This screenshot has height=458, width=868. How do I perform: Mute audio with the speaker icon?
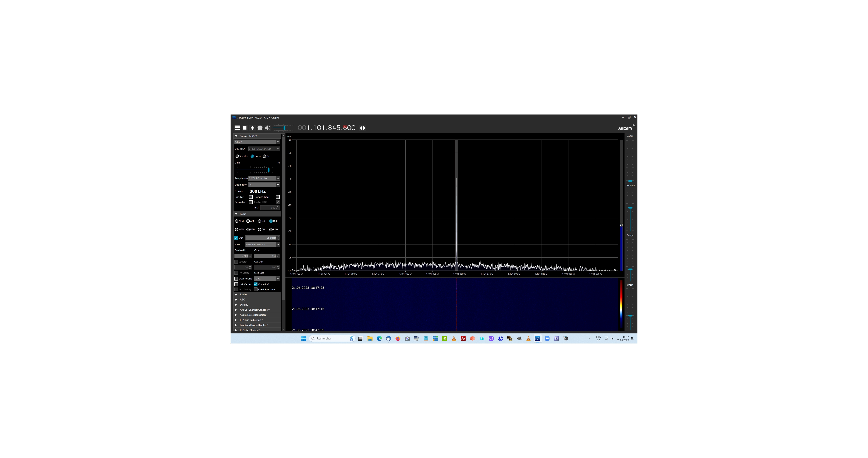267,128
